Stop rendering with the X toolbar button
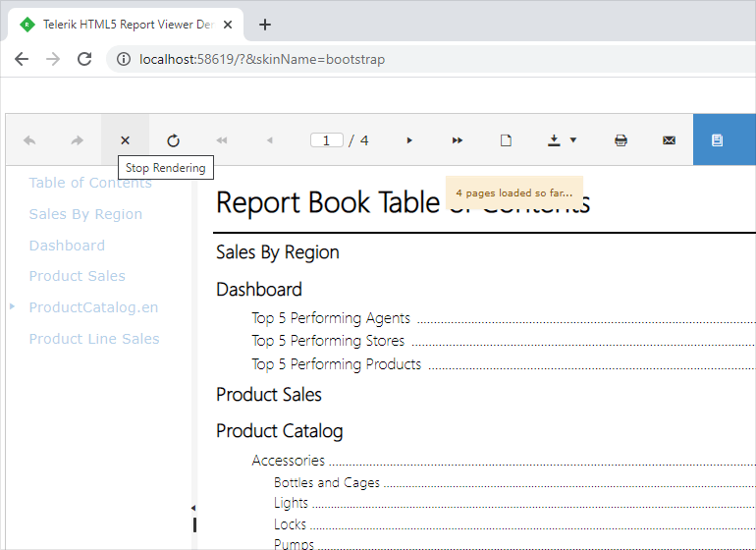The height and width of the screenshot is (550, 756). pos(125,140)
